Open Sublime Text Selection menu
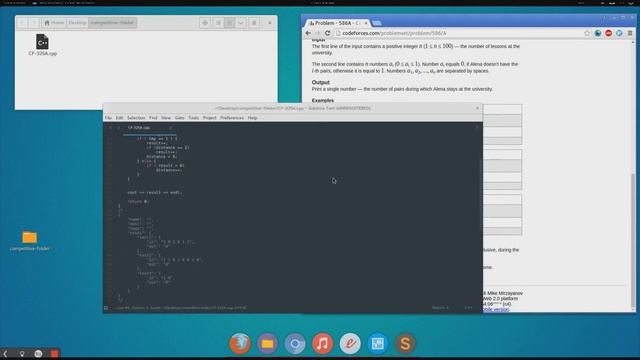This screenshot has width=640, height=360. click(x=136, y=118)
